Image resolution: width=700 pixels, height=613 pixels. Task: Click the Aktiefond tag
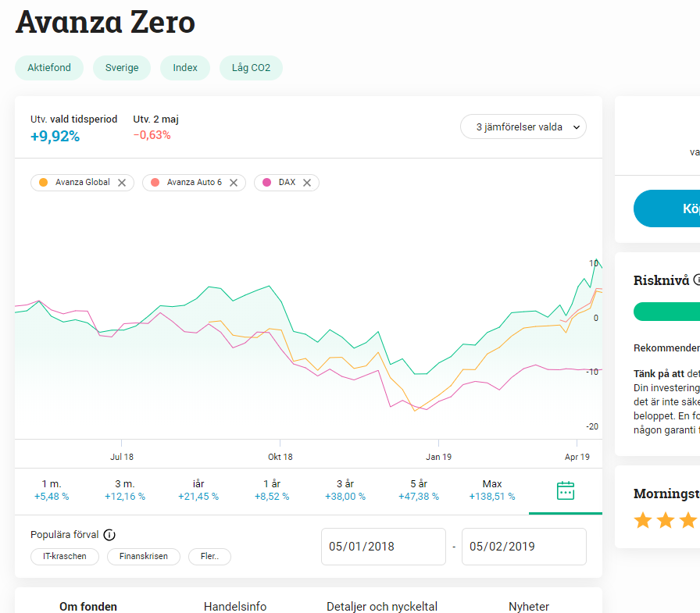49,68
